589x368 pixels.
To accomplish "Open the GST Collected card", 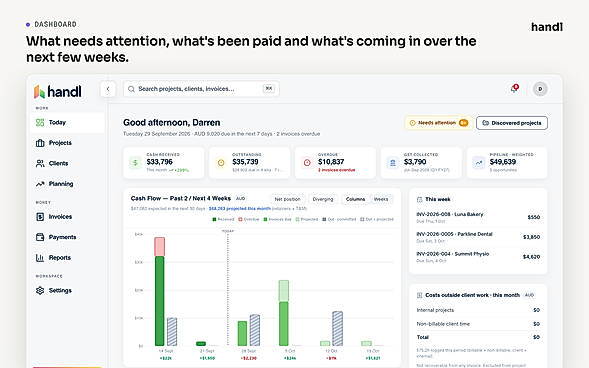I will pyautogui.click(x=421, y=163).
